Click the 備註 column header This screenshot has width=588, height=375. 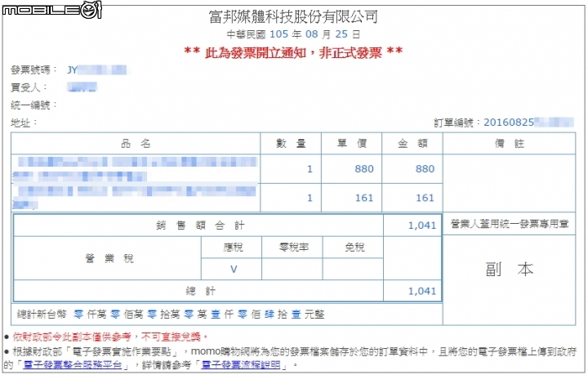click(510, 144)
